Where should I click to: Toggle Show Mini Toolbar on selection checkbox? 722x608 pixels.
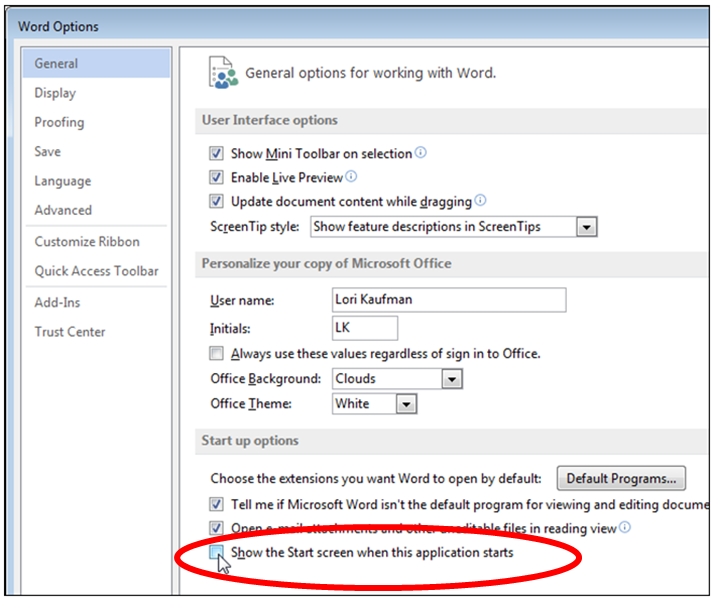pos(217,154)
